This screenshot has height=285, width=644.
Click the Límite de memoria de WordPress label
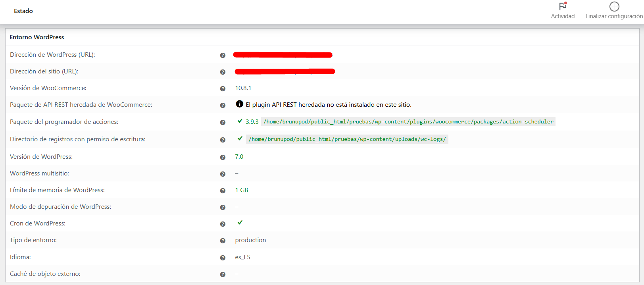[57, 190]
